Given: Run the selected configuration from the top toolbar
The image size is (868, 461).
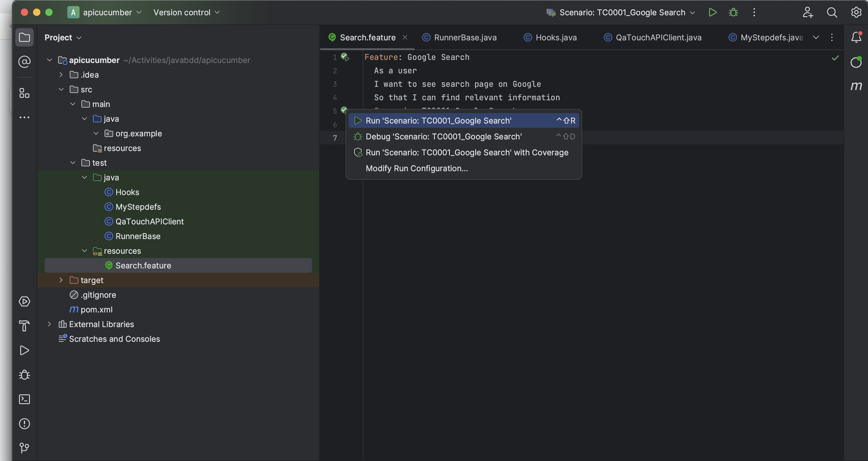Looking at the screenshot, I should point(712,13).
